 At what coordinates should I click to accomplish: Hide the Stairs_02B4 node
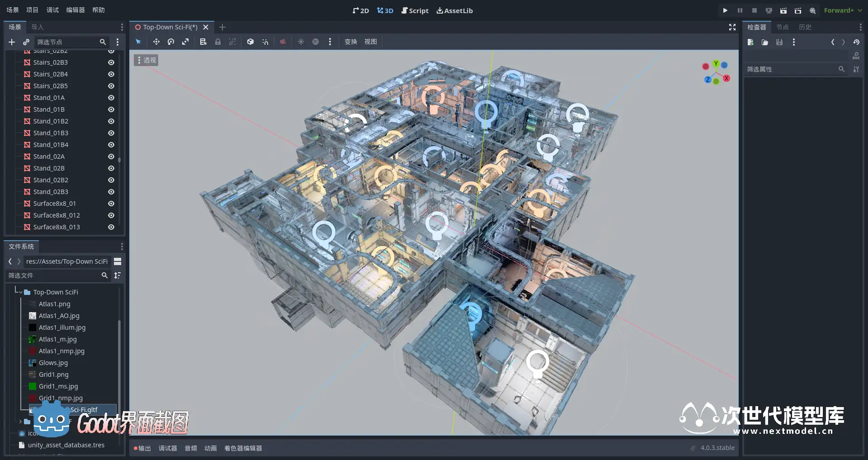click(111, 74)
